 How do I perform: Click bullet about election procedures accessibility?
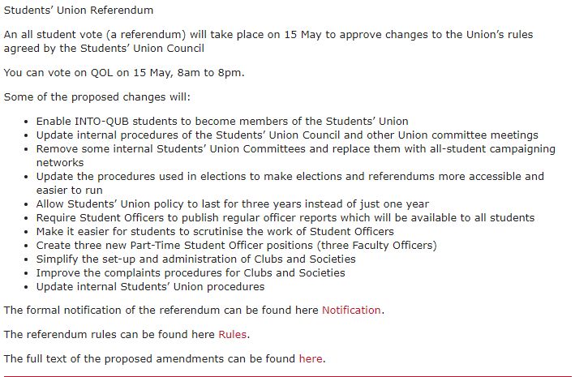[290, 183]
